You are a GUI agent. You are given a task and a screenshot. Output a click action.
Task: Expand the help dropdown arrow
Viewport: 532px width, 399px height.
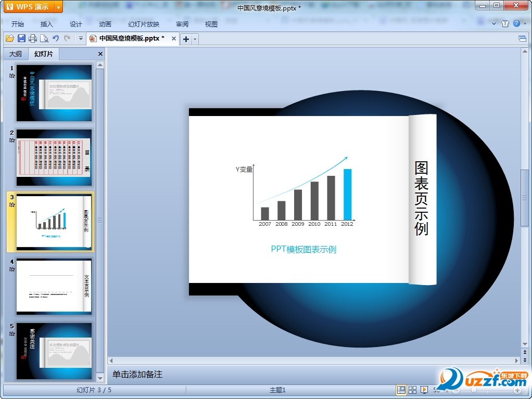(x=525, y=24)
